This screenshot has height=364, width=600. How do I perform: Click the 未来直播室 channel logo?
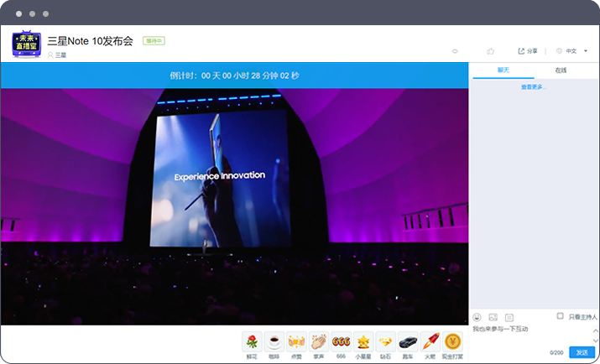point(26,44)
